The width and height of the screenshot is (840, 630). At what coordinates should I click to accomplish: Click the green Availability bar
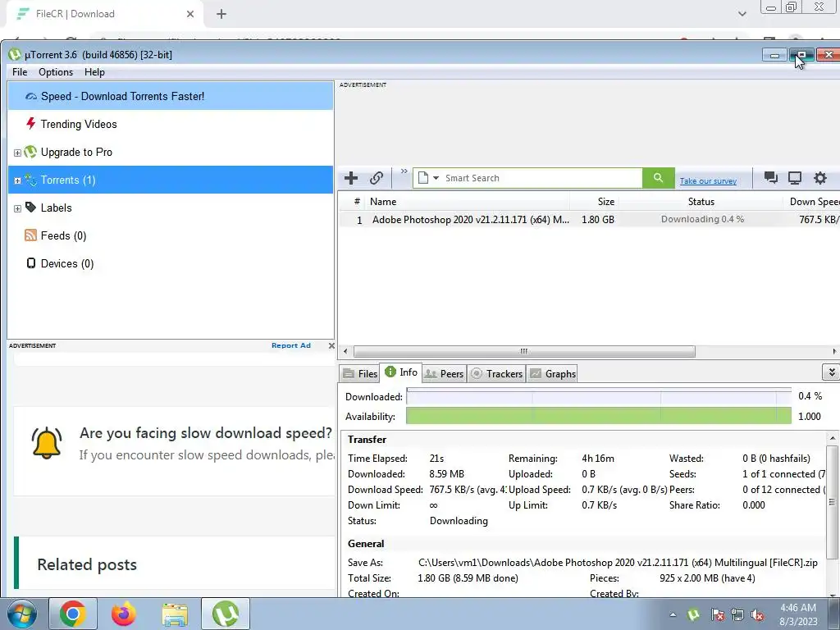(x=598, y=416)
